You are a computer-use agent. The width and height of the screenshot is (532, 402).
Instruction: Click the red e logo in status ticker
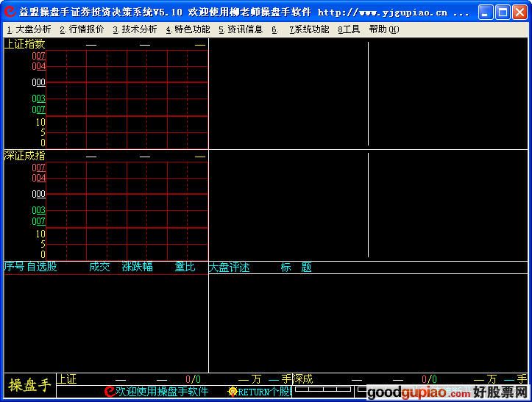[110, 392]
